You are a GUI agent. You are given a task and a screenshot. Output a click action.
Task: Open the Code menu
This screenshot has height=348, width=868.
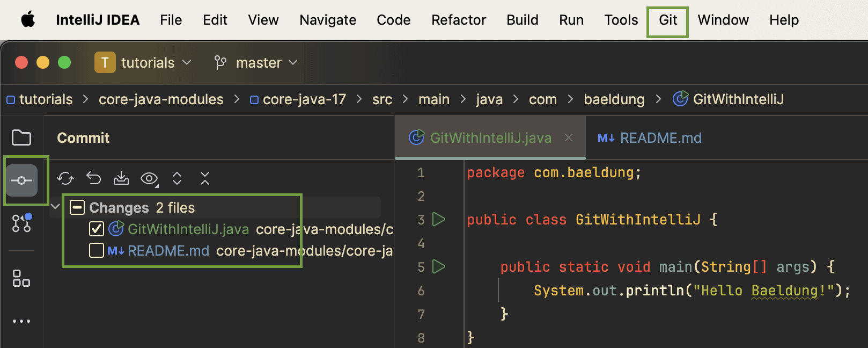tap(394, 20)
